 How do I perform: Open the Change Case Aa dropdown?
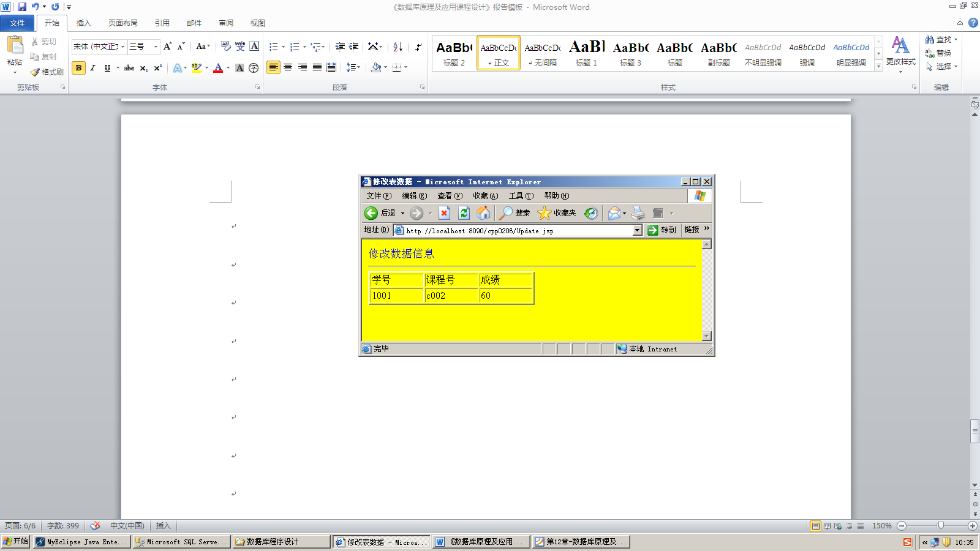pos(203,47)
